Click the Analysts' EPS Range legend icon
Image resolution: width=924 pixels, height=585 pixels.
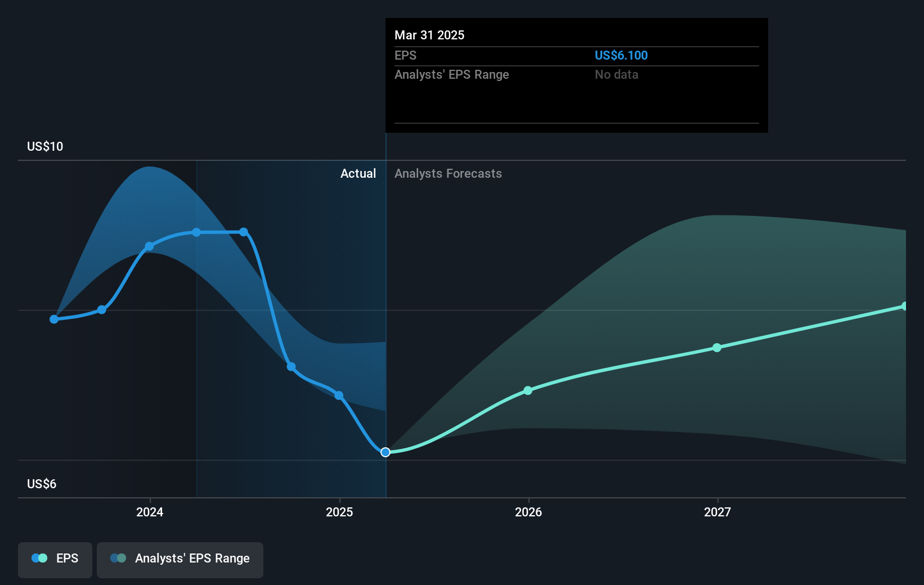tap(118, 558)
